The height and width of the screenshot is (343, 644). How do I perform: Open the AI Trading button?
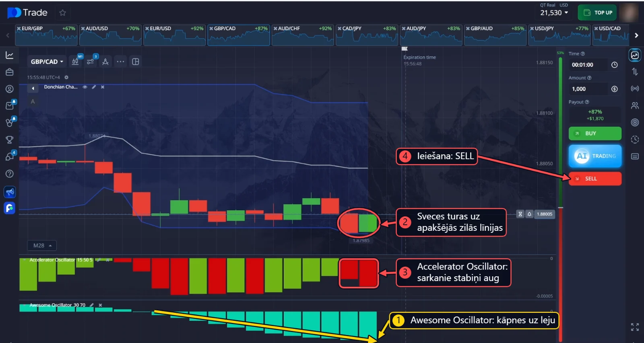pos(595,156)
